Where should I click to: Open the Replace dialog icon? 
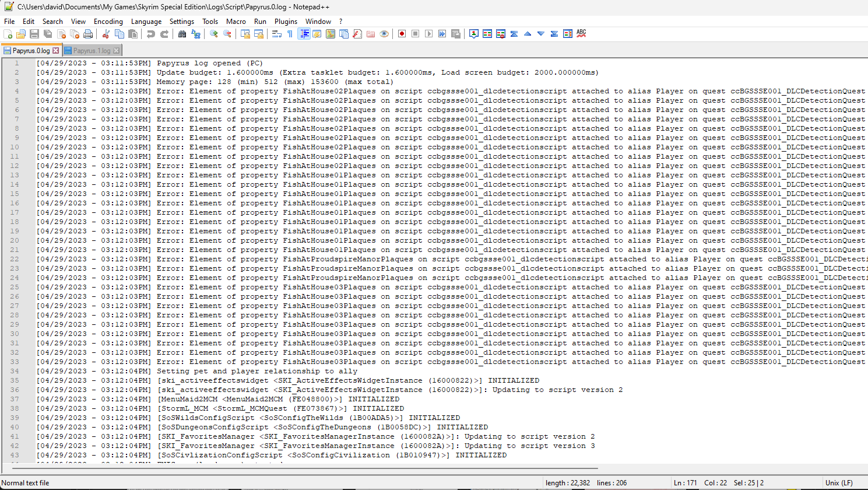(196, 34)
